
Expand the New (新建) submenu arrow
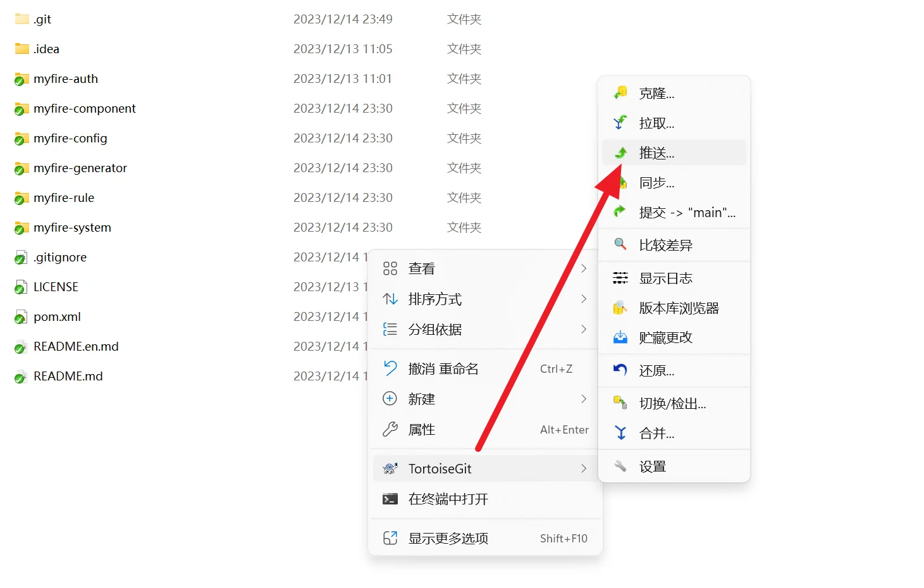(x=584, y=399)
